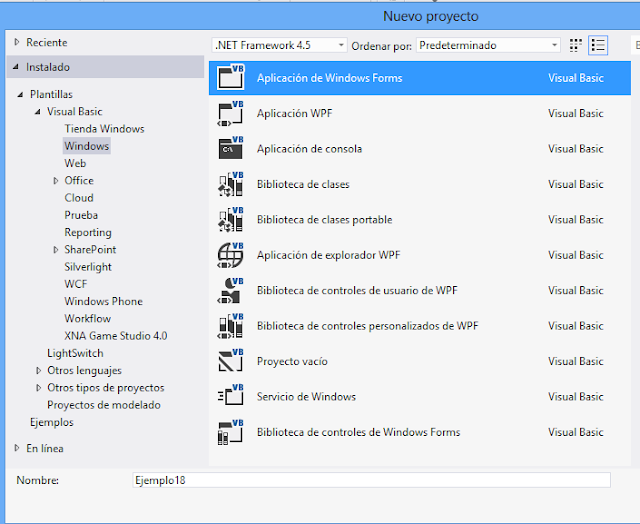The height and width of the screenshot is (524, 640).
Task: Select the WCF template category
Action: click(x=76, y=284)
